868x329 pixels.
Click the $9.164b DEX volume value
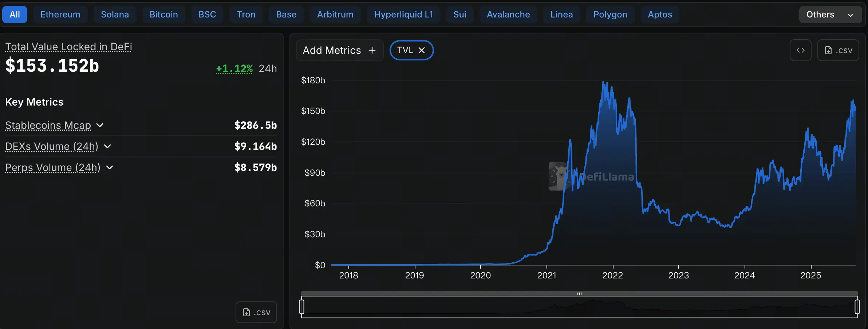coord(256,146)
